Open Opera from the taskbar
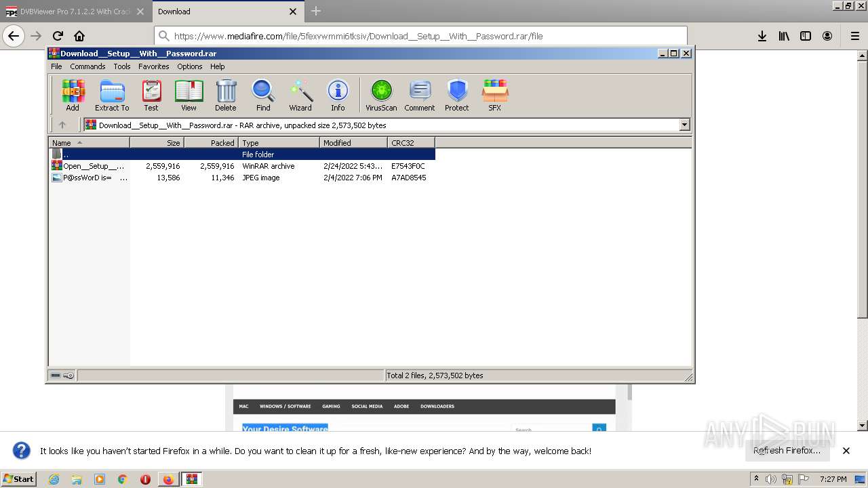This screenshot has width=868, height=488. click(145, 479)
